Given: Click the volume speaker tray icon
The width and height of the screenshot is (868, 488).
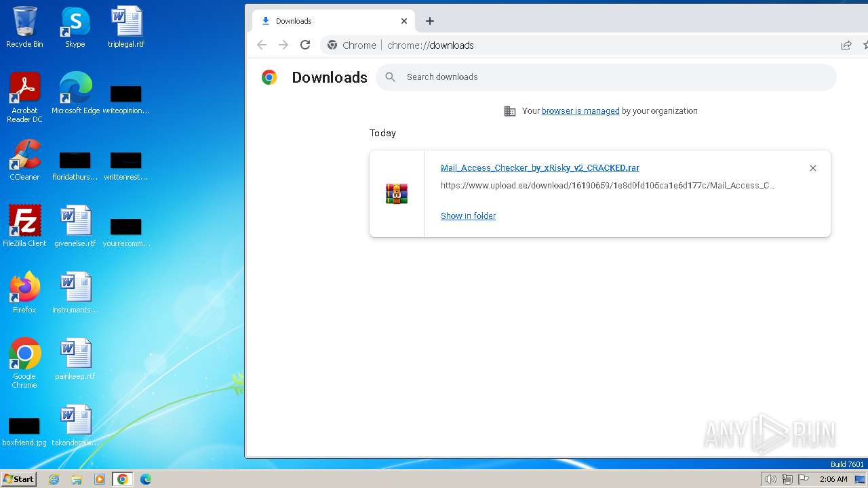Looking at the screenshot, I should click(x=770, y=479).
